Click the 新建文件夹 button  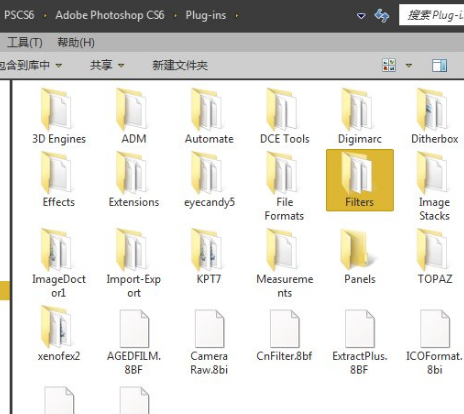(180, 65)
